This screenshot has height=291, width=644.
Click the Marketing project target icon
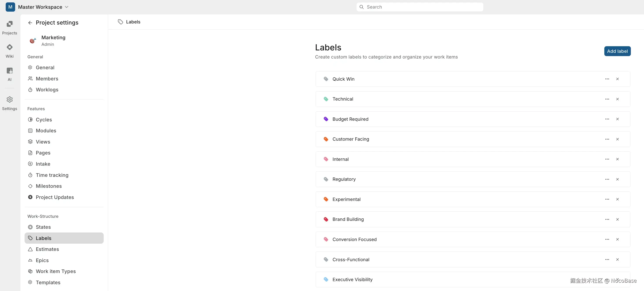pyautogui.click(x=32, y=41)
